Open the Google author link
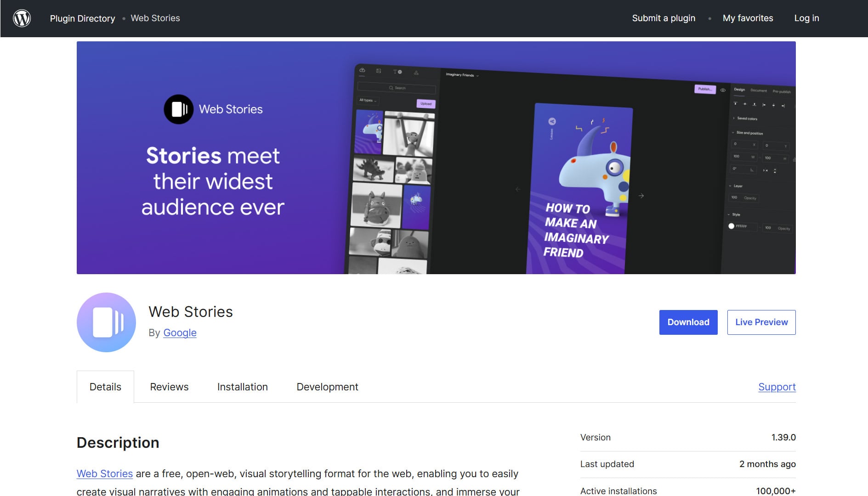This screenshot has width=868, height=496. point(180,333)
